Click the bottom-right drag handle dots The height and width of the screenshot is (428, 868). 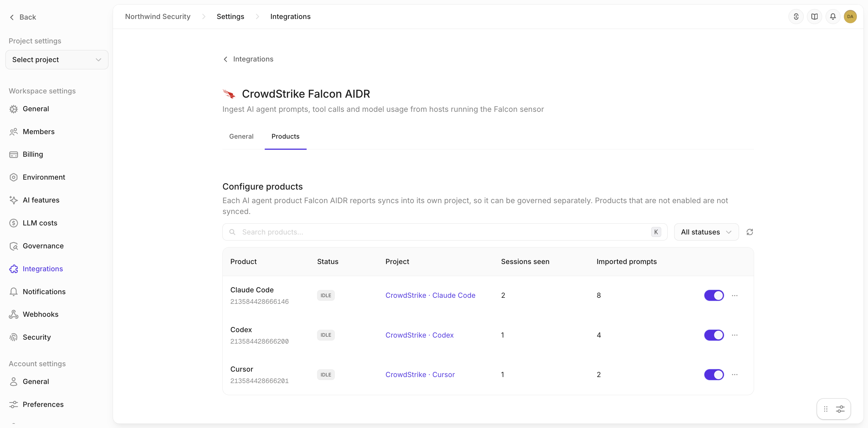tap(826, 409)
